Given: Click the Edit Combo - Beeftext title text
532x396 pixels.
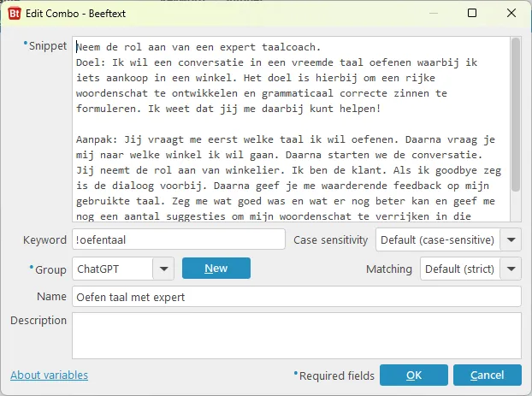Looking at the screenshot, I should 75,14.
